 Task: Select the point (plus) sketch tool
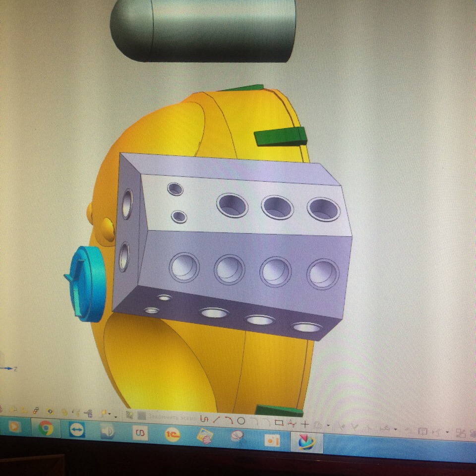[x=304, y=424]
